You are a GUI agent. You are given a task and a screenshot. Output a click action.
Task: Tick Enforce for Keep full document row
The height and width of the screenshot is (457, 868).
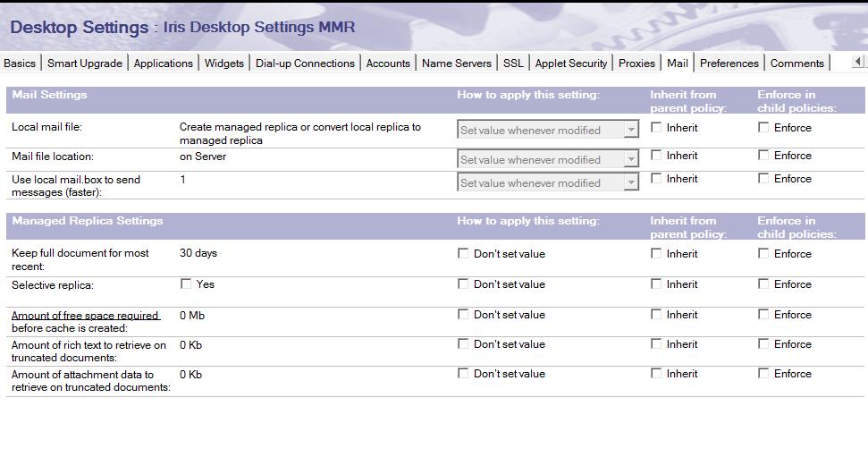(x=763, y=253)
